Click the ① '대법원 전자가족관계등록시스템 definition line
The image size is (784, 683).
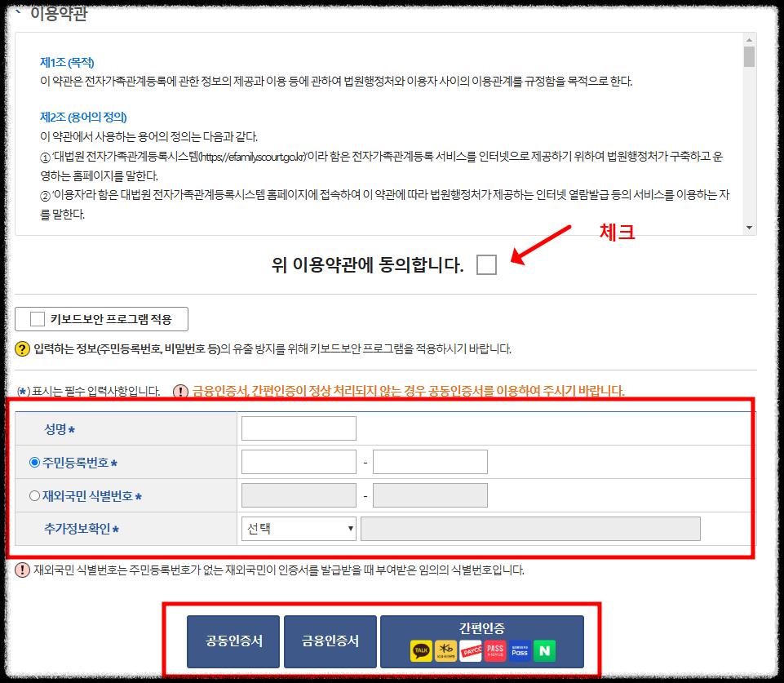(x=382, y=166)
